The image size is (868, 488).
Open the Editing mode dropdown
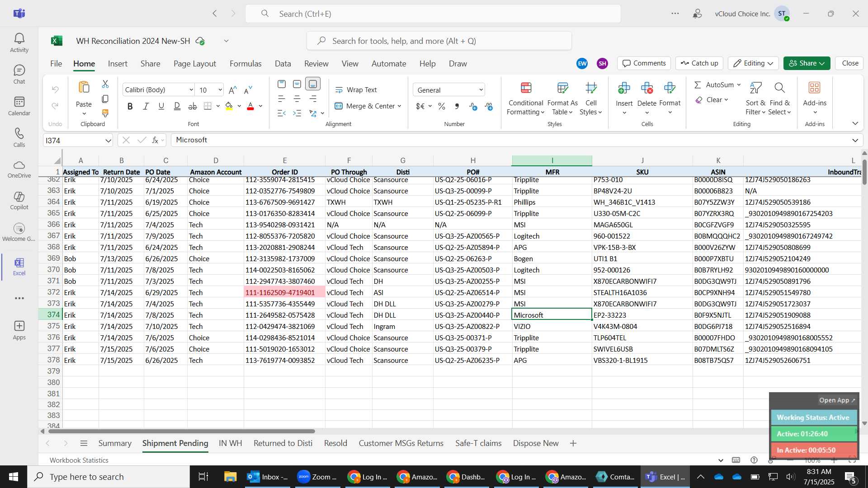(x=753, y=63)
